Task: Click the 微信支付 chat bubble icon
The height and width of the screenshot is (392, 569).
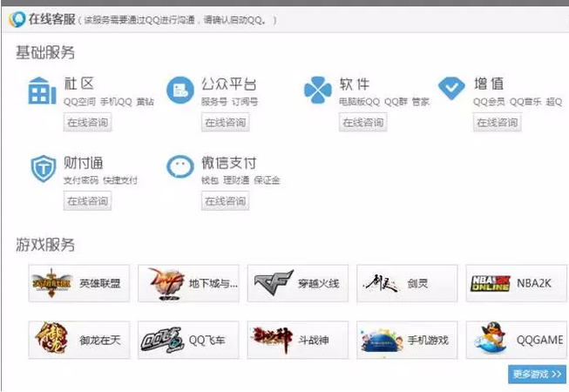Action: pyautogui.click(x=180, y=166)
